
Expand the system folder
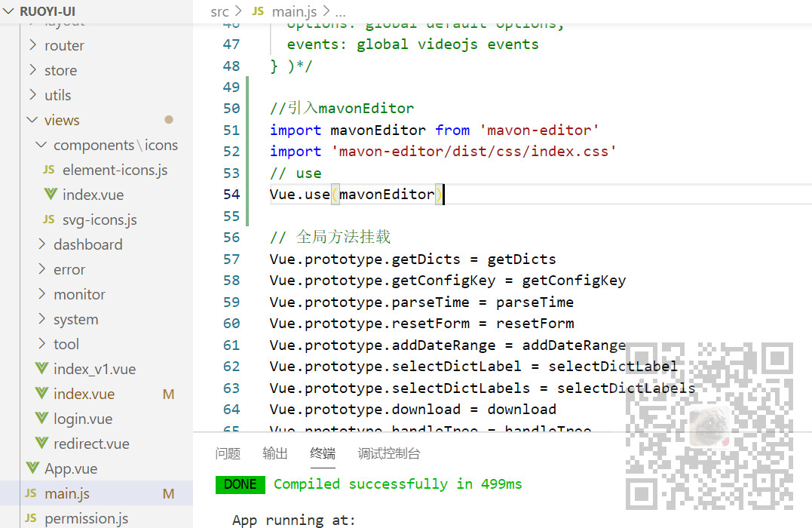[42, 318]
